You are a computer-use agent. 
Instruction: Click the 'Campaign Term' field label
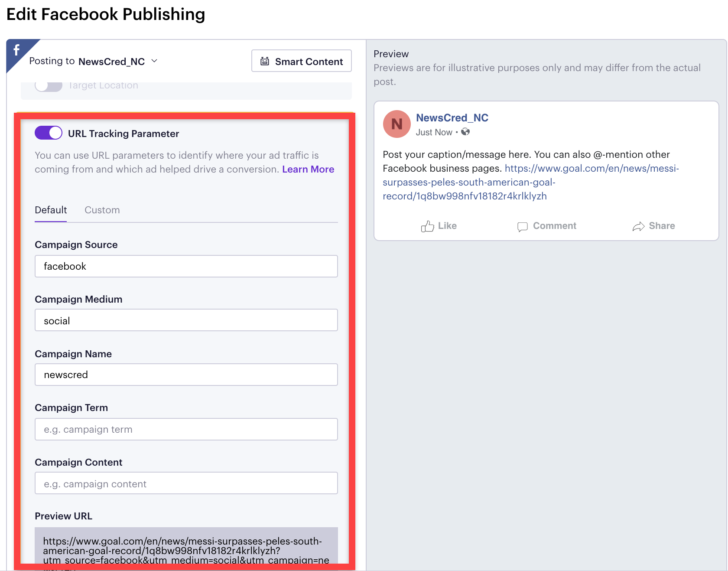(x=71, y=408)
